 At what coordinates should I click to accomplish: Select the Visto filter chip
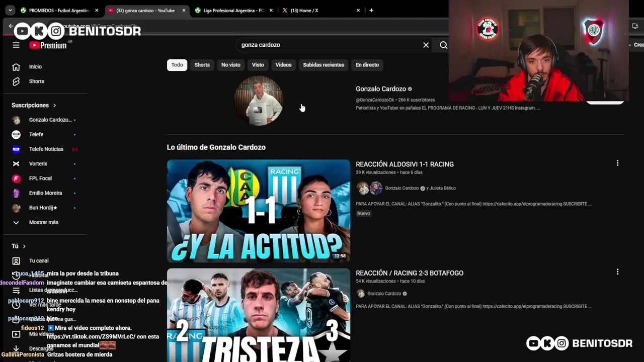258,65
